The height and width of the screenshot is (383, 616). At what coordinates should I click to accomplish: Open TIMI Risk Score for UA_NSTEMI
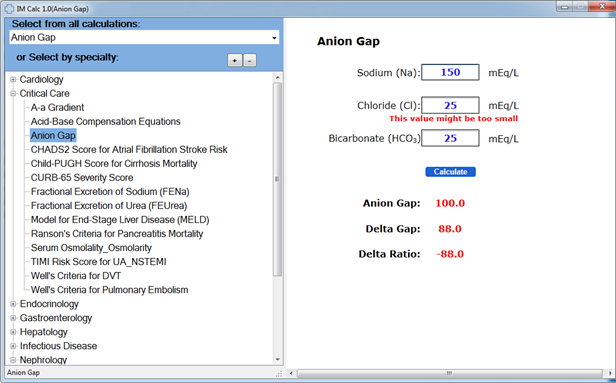[99, 262]
